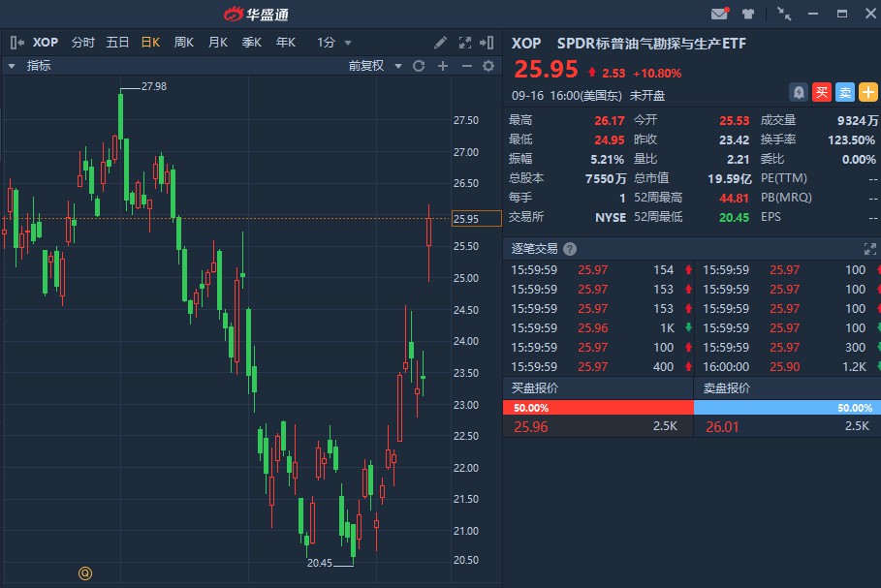Collapse the right quote panel icon
881x588 pixels.
tap(487, 43)
